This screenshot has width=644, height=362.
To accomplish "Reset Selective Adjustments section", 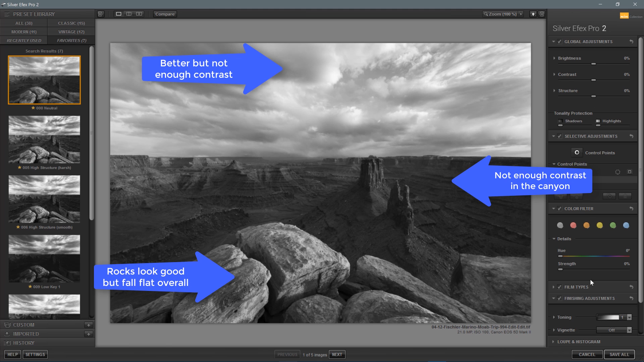I will 631,136.
